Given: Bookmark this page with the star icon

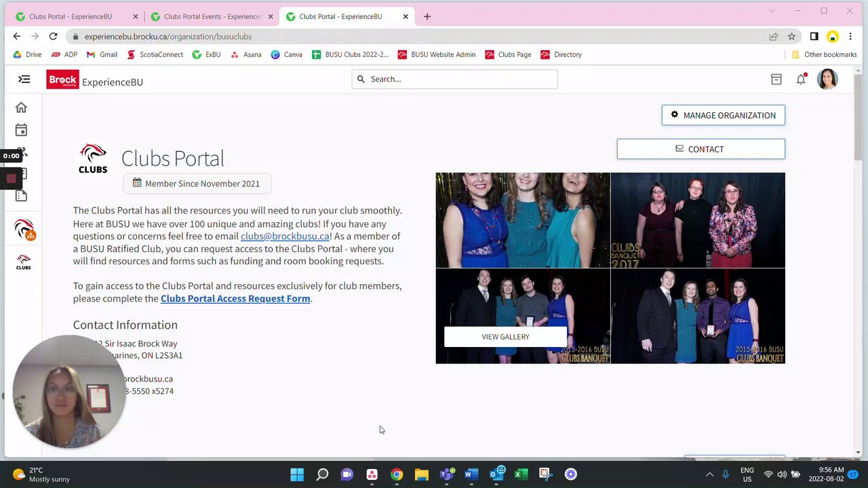Looking at the screenshot, I should [791, 37].
